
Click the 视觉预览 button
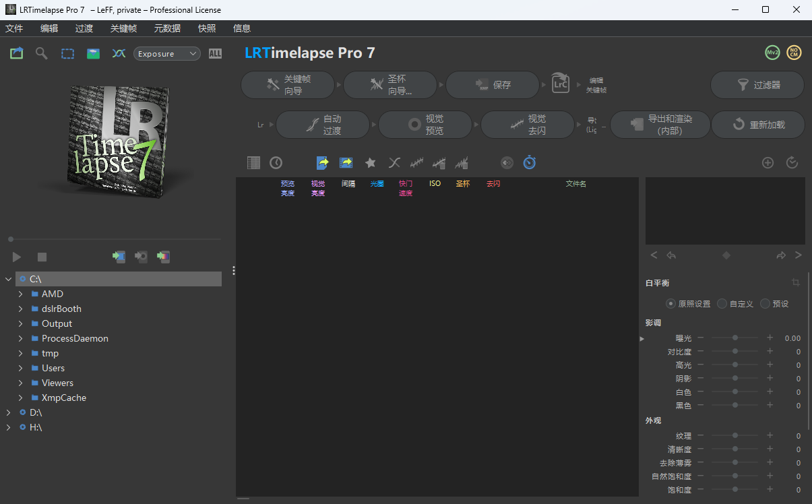click(x=425, y=125)
